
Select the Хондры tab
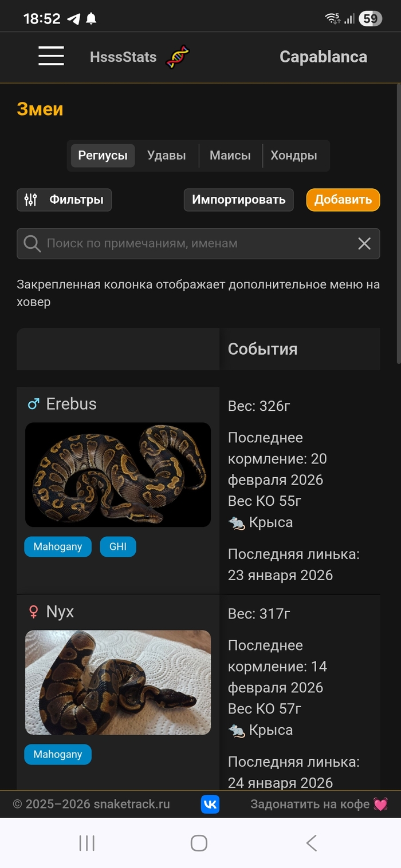pos(294,156)
